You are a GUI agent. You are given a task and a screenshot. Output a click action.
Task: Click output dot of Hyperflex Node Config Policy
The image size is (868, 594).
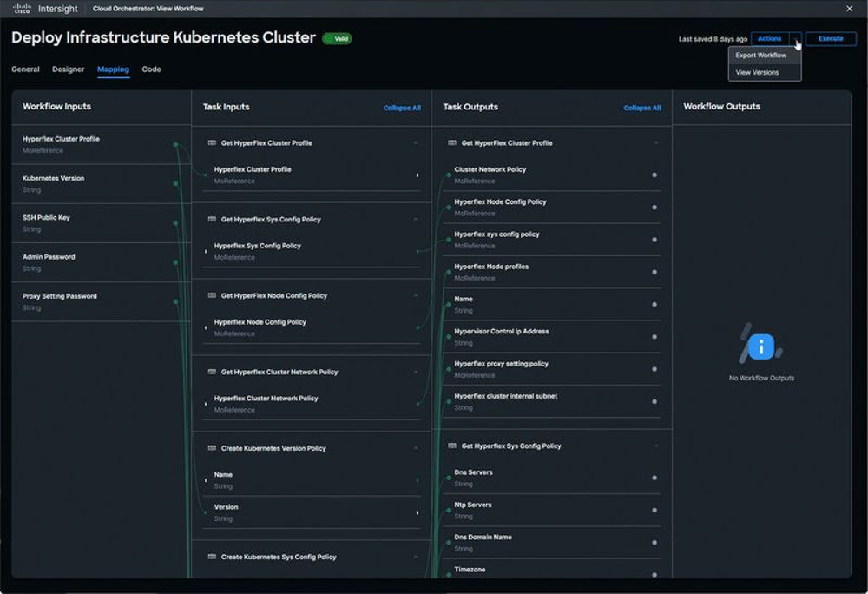tap(654, 208)
